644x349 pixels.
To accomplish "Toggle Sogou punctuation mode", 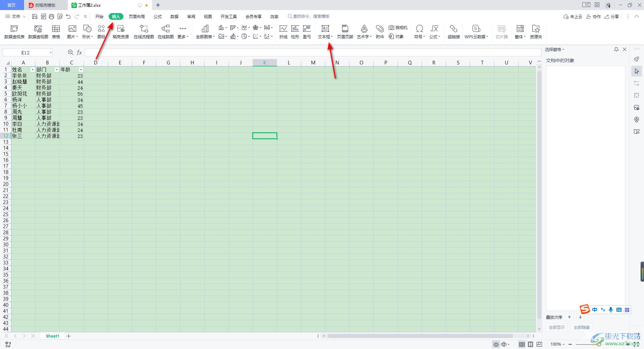I will [603, 310].
